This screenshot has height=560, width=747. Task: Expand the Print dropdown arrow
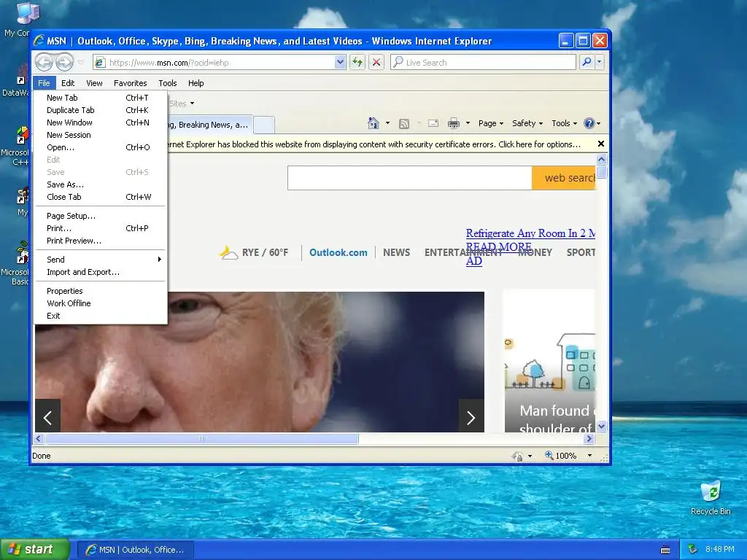[x=468, y=123]
